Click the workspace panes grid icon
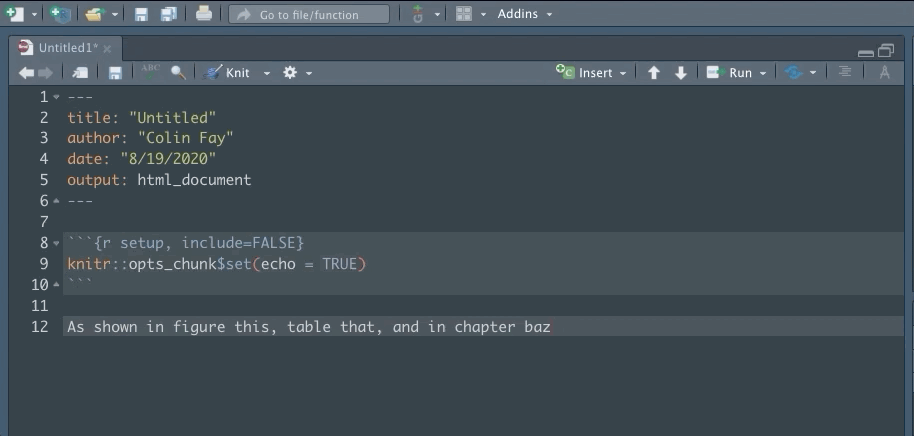 coord(463,14)
